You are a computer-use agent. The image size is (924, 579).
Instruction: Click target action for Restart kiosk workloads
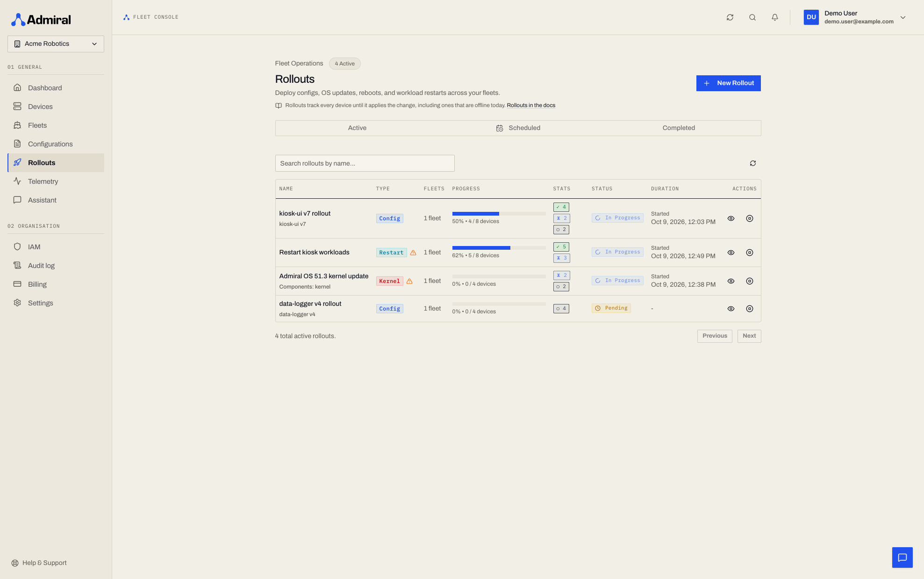[750, 253]
